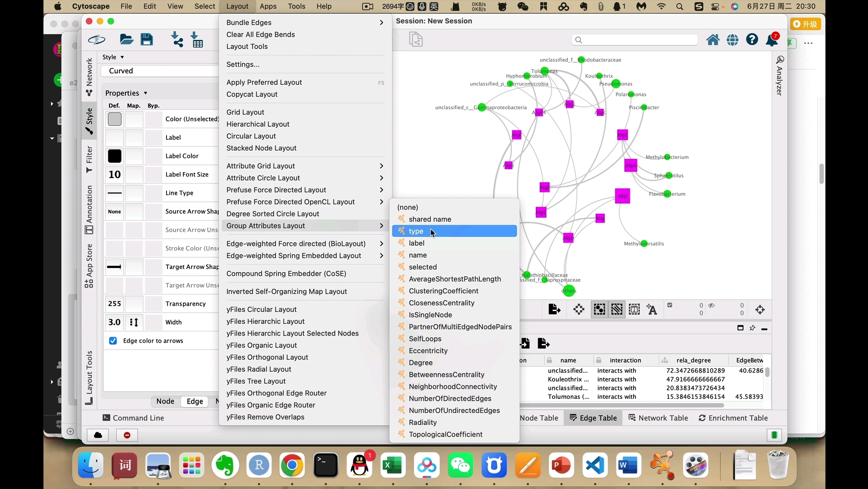Click the Label Color black swatch
This screenshot has width=868, height=489.
114,156
